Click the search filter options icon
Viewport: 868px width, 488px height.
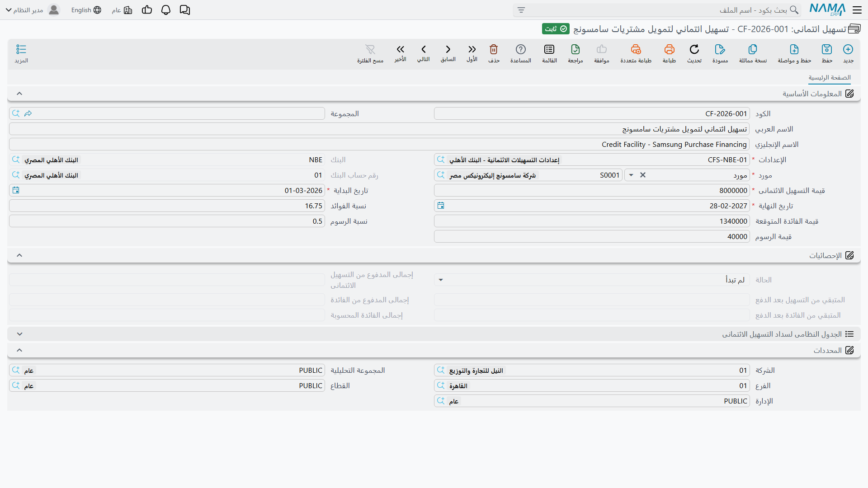click(521, 10)
